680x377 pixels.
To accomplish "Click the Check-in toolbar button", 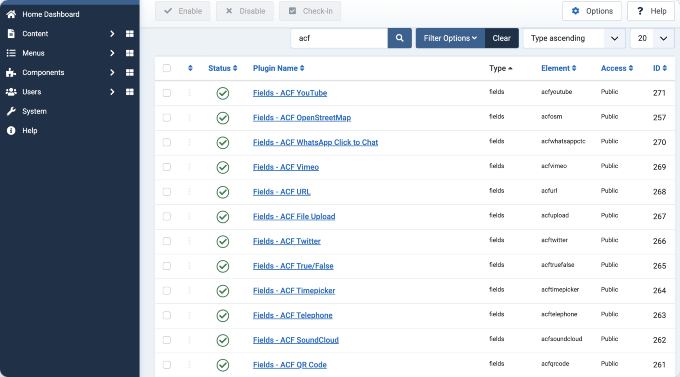I will tap(310, 11).
